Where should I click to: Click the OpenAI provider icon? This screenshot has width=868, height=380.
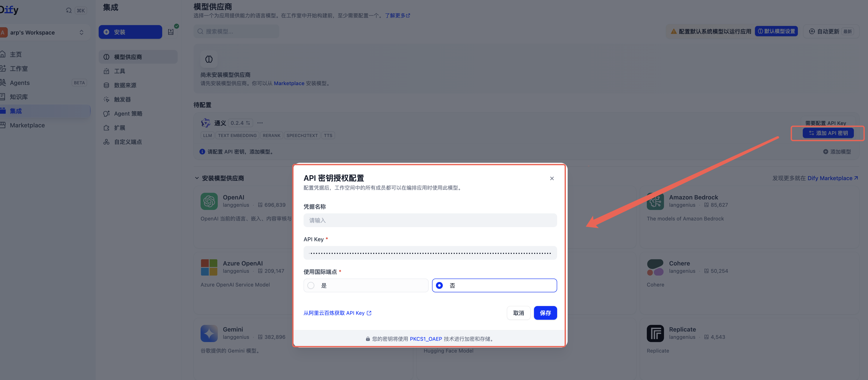coord(209,201)
